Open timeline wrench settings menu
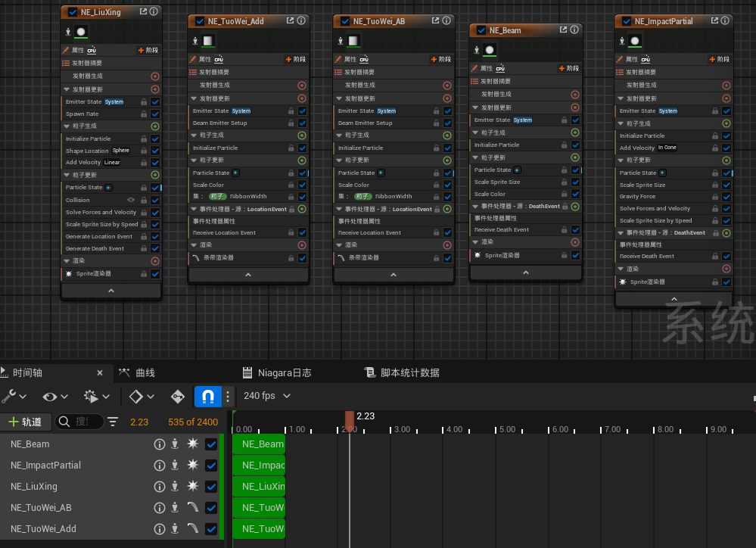The width and height of the screenshot is (756, 548). pos(14,397)
